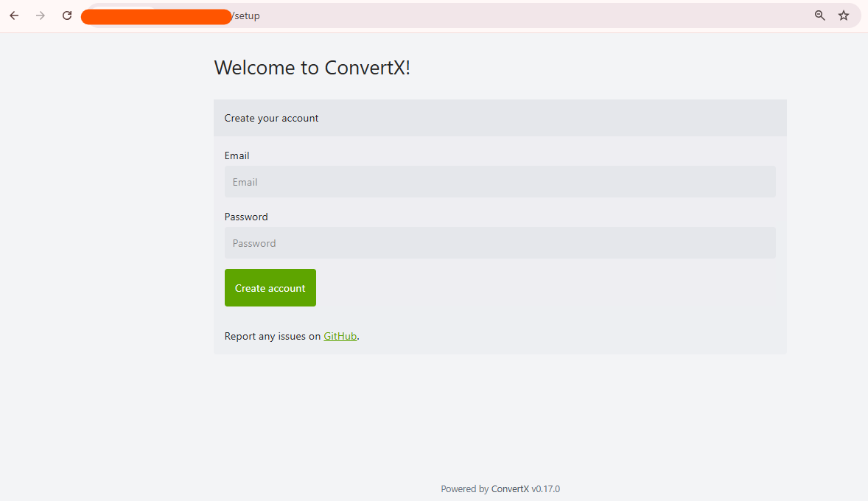Reload the page with the refresh icon
Viewport: 868px width, 501px height.
point(67,15)
